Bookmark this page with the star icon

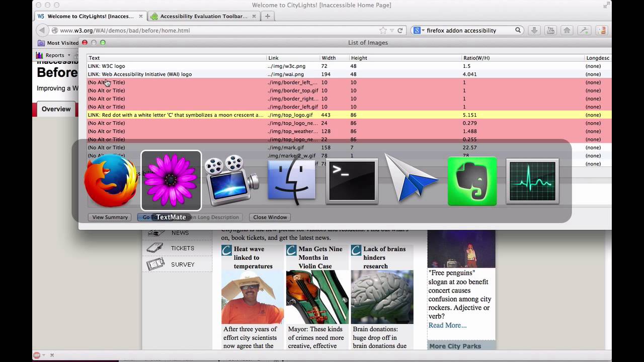pos(383,30)
